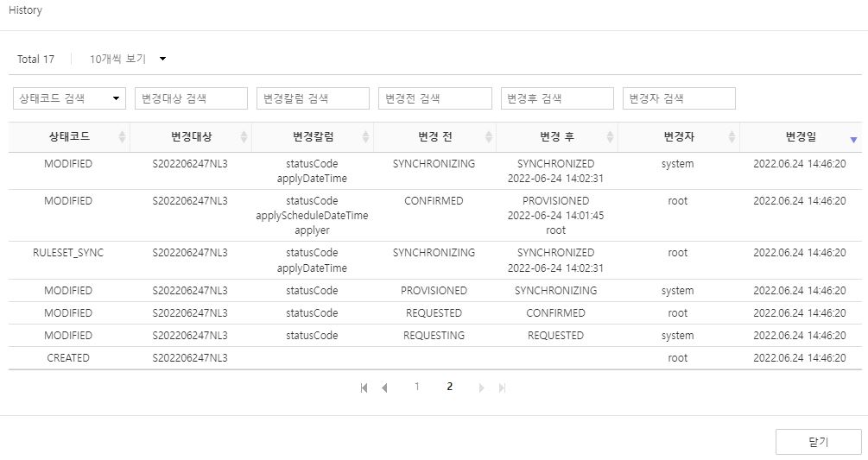Click the PROVISIONED value in 변경 전
This screenshot has width=868, height=460.
pyautogui.click(x=434, y=290)
